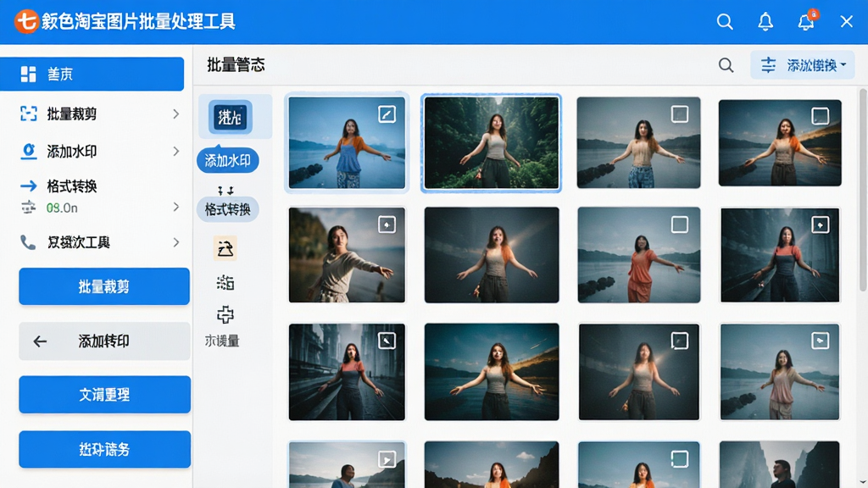Screen dimensions: 868x488
Task: Expand the 添加水印 sidebar chevron
Action: click(x=176, y=151)
